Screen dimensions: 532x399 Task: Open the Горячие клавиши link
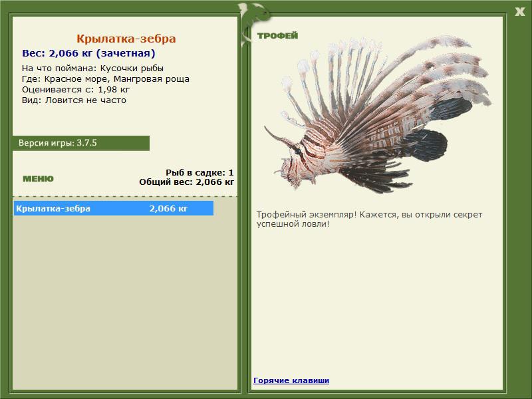point(291,380)
